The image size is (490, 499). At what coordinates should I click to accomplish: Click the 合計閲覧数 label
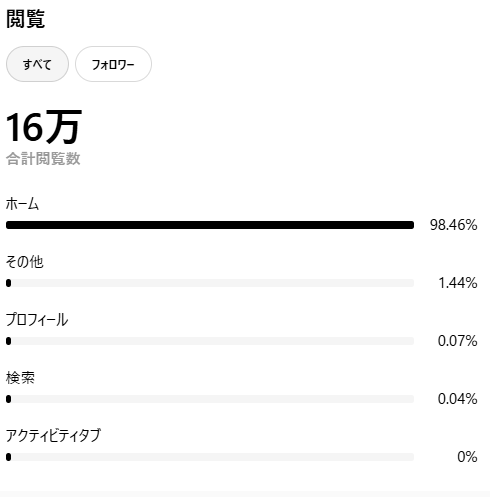(43, 159)
